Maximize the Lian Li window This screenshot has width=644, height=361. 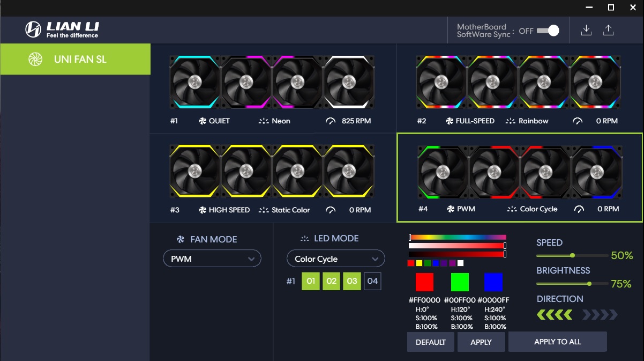(611, 8)
